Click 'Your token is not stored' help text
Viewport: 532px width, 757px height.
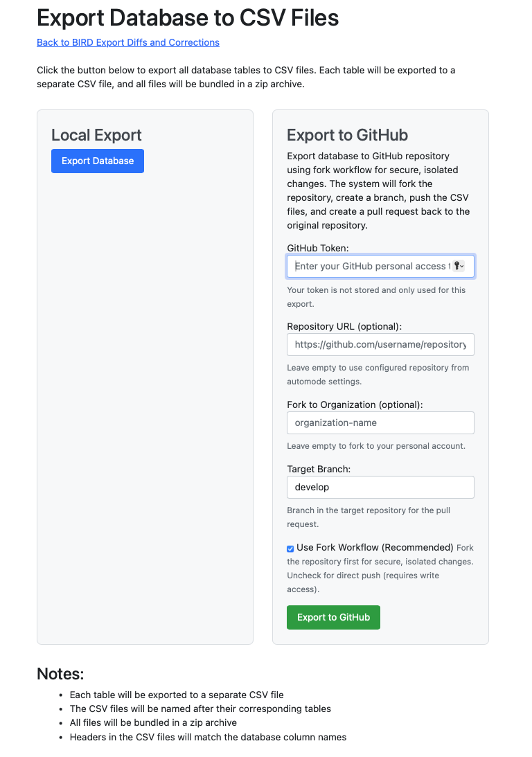point(376,297)
